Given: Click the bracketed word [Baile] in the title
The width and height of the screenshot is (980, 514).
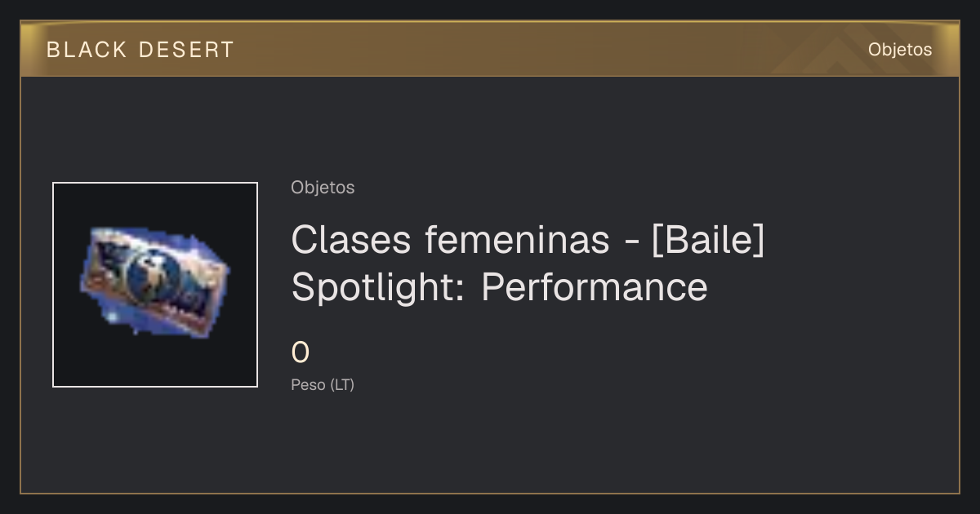Looking at the screenshot, I should [x=708, y=240].
